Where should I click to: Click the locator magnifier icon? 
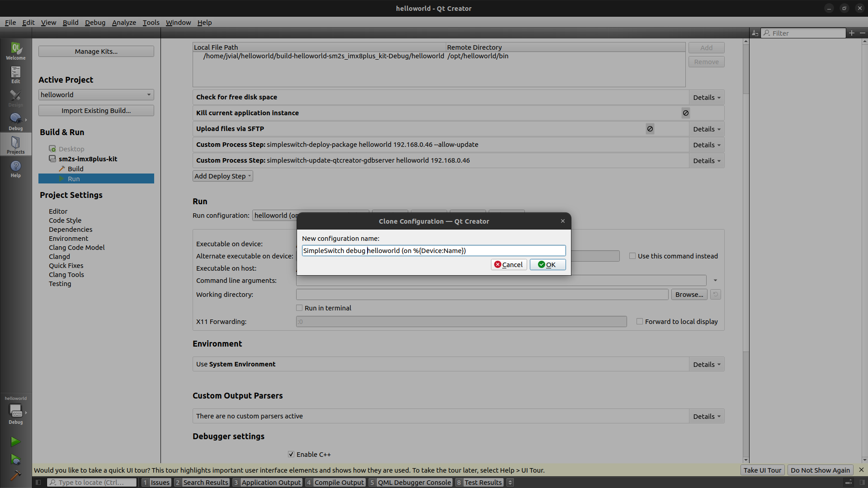coord(54,482)
